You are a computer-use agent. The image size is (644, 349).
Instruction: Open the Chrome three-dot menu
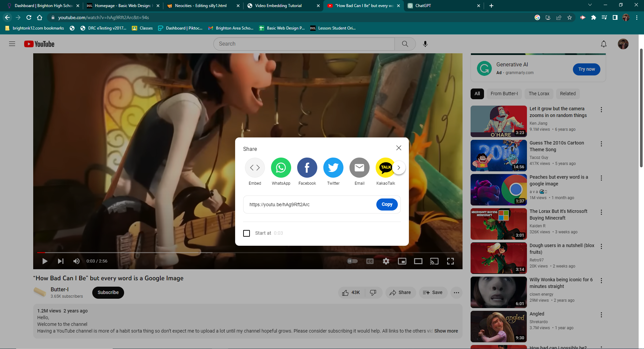click(x=637, y=17)
